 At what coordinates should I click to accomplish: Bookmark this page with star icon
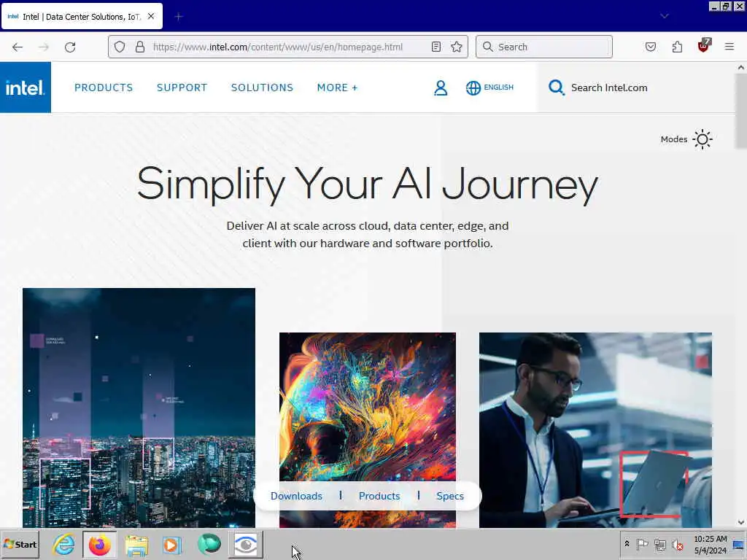(x=457, y=47)
